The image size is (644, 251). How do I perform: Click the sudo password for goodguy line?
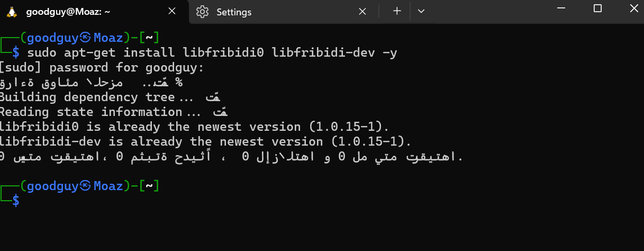pos(102,67)
